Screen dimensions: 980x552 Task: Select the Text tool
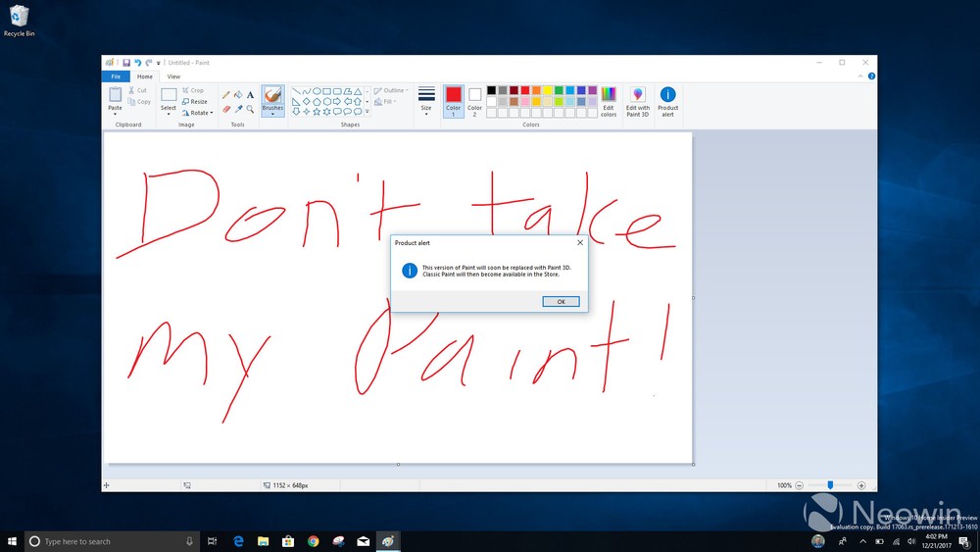250,95
